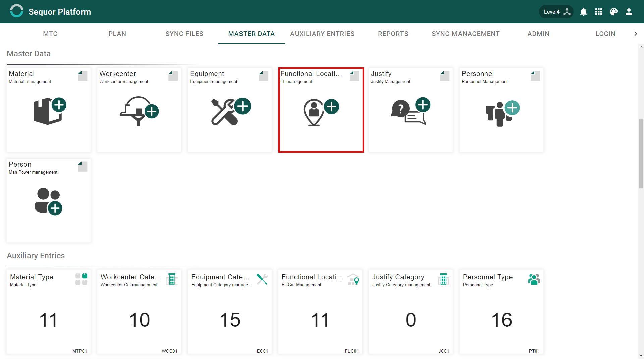Flip the Functional Location card corner icon
644x362 pixels.
tap(354, 76)
